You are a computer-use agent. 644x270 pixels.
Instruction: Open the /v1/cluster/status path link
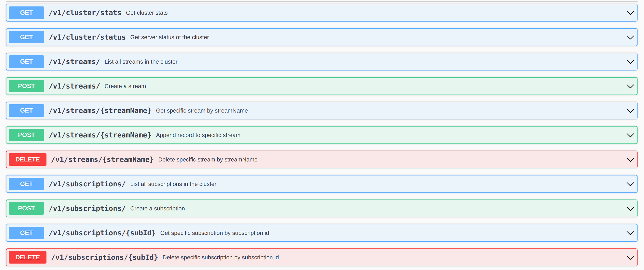click(87, 37)
